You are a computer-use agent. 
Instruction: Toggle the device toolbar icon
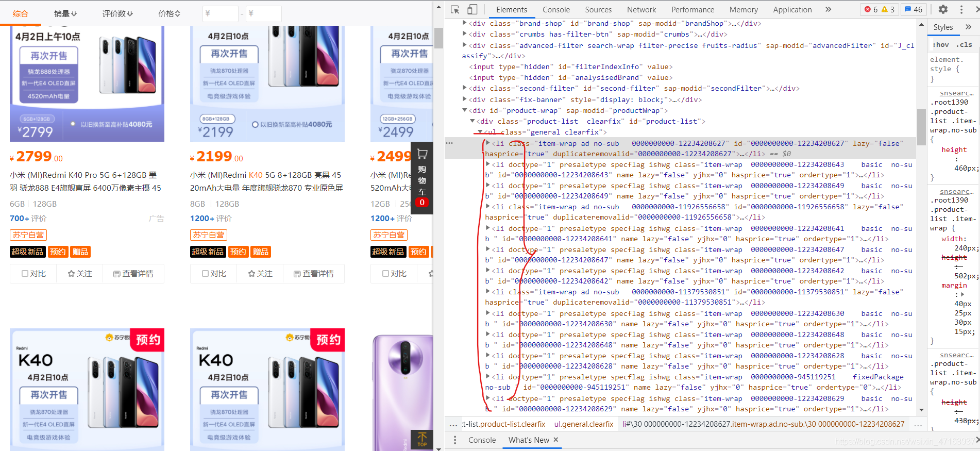[x=472, y=9]
